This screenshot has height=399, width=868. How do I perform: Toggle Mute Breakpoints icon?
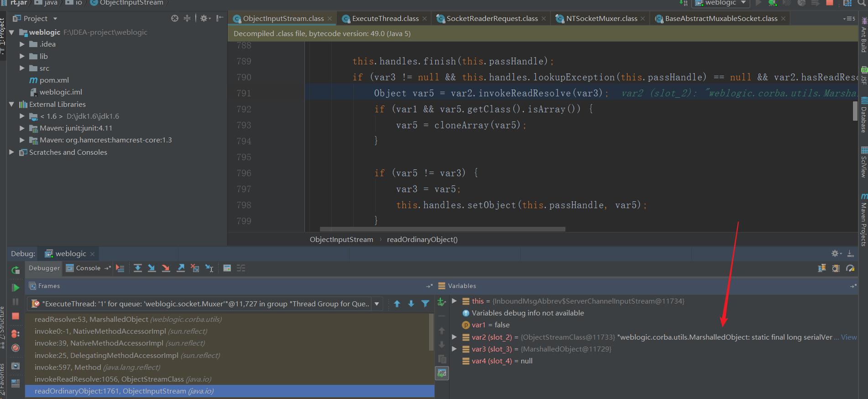click(16, 348)
